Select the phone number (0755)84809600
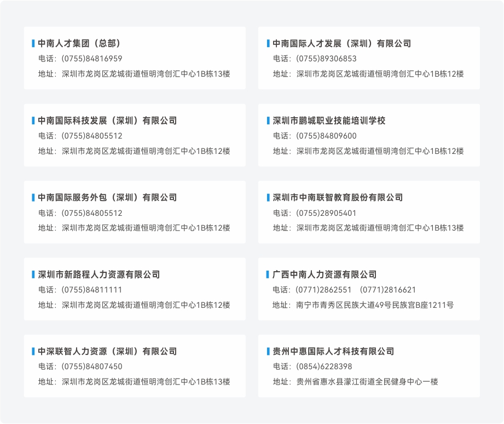Viewport: 504px width, 424px height. [x=326, y=136]
